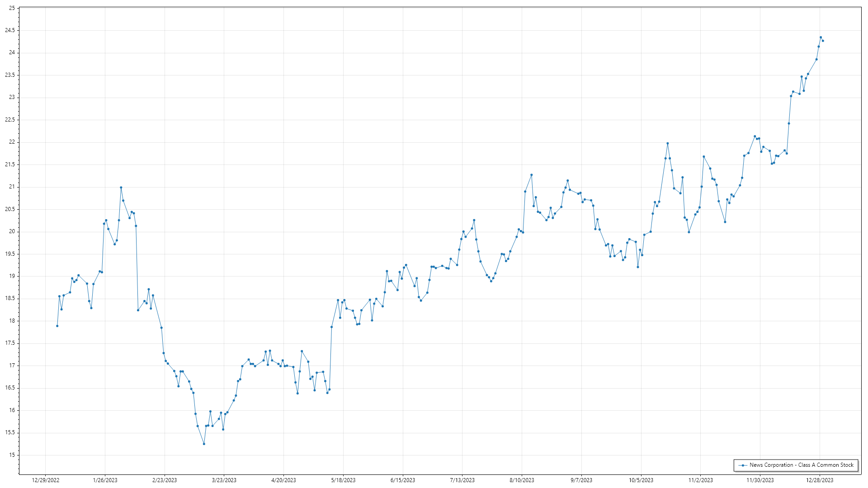Click the 12/29/2022 x-axis date label
Screen dimensions: 868x488
46,480
